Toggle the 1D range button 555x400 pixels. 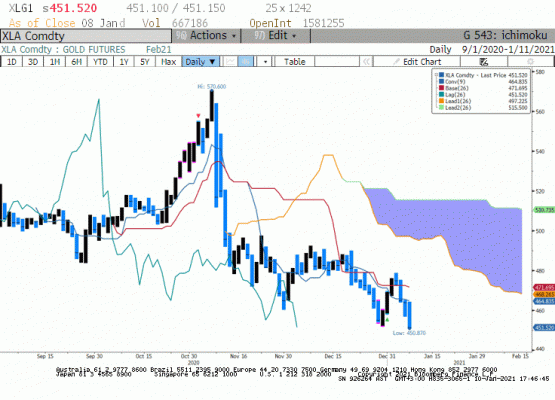click(11, 62)
